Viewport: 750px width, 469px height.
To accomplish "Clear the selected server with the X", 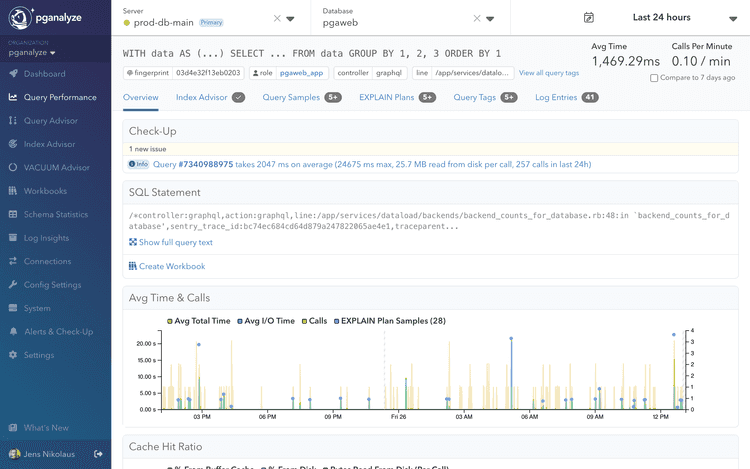I will 277,19.
